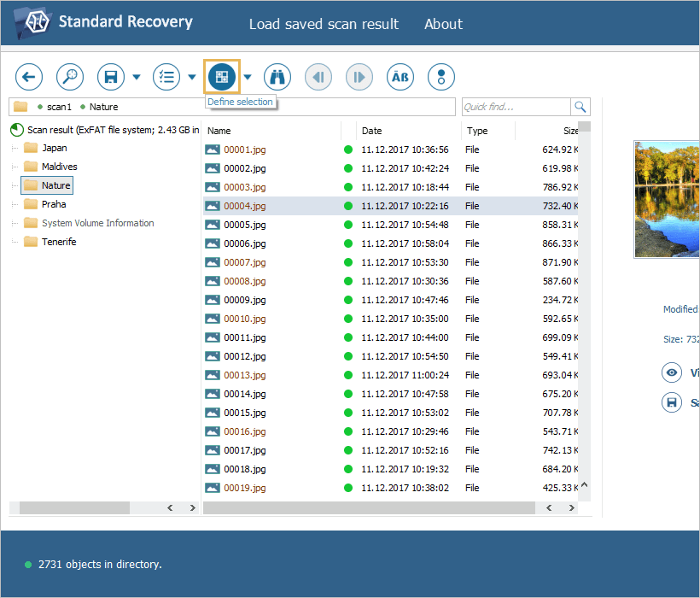700x598 pixels.
Task: Click scan1 in the path breadcrumb
Action: pyautogui.click(x=59, y=107)
